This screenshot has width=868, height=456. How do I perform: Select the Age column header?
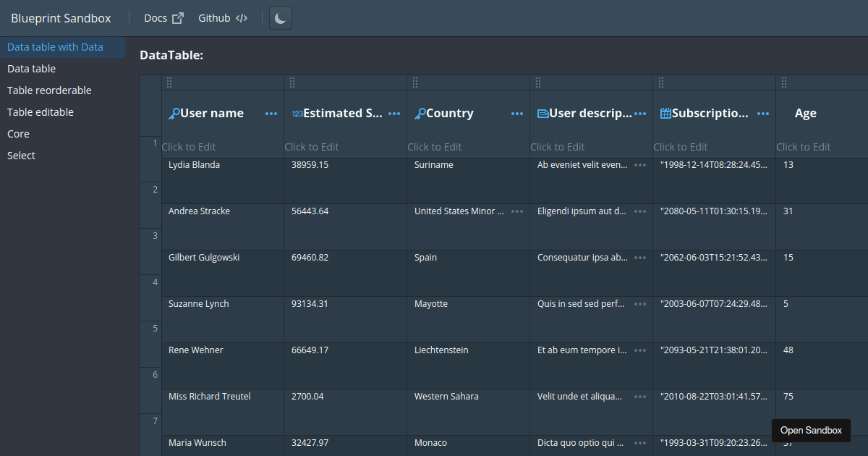click(822, 114)
